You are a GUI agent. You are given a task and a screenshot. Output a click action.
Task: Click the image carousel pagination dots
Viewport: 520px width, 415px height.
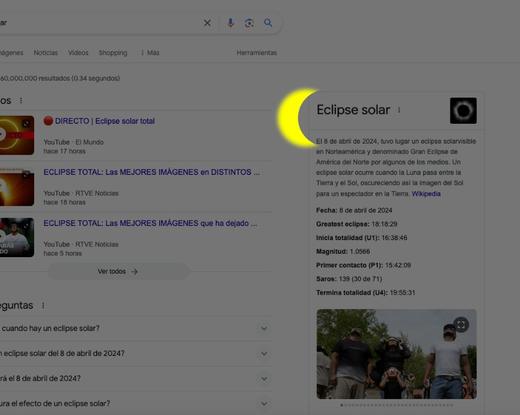coord(397,405)
